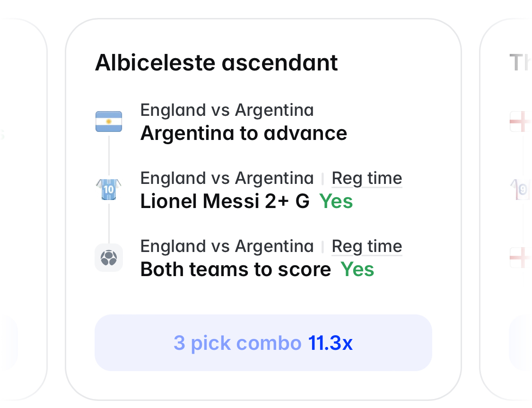532x408 pixels.
Task: Show the previous card on the left edge
Action: [x=24, y=209]
